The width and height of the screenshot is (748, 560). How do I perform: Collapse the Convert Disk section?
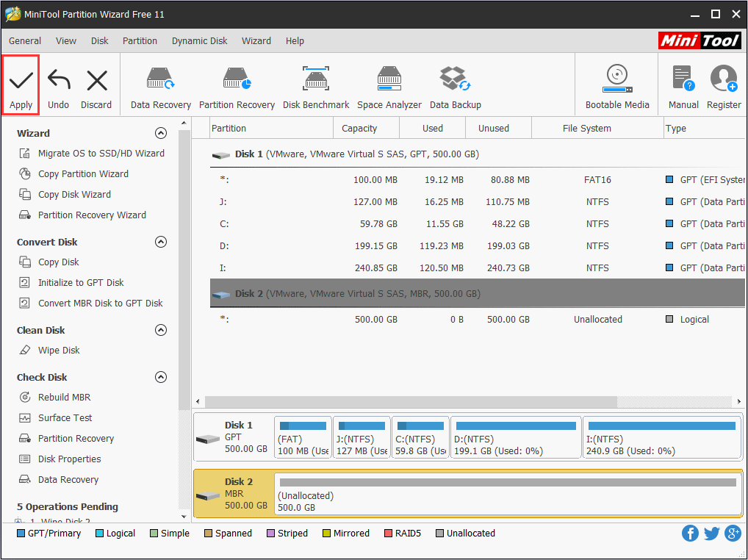(x=161, y=242)
